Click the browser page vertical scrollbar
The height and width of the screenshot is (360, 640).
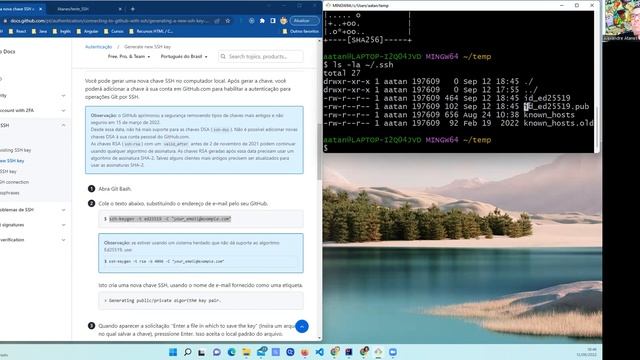[320, 152]
